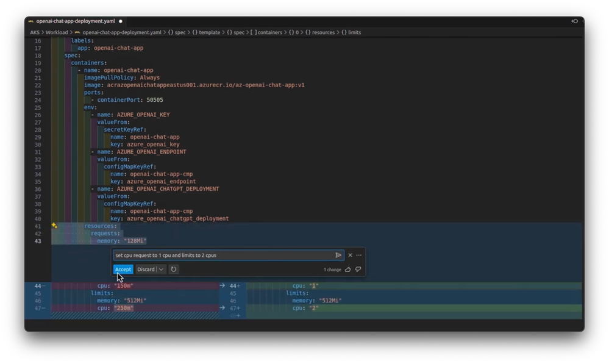Click imagePullPolicy value Always
This screenshot has width=609, height=364.
[x=149, y=77]
